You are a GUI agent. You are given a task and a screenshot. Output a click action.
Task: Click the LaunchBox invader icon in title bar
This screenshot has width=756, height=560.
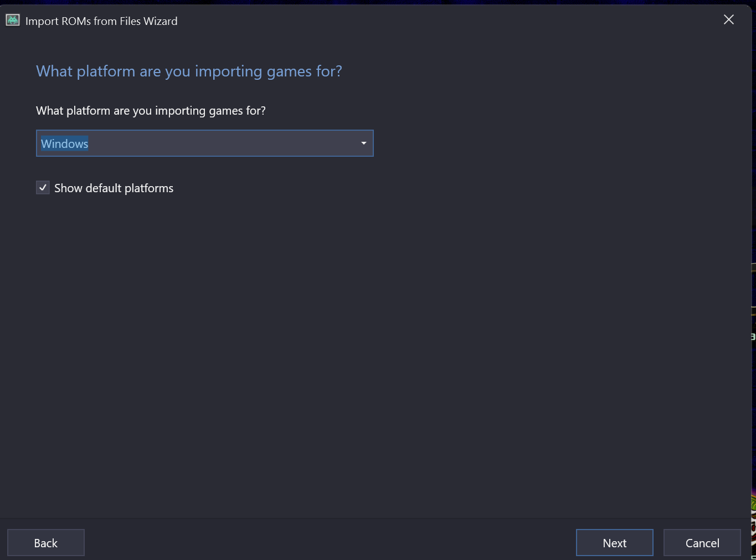tap(13, 20)
